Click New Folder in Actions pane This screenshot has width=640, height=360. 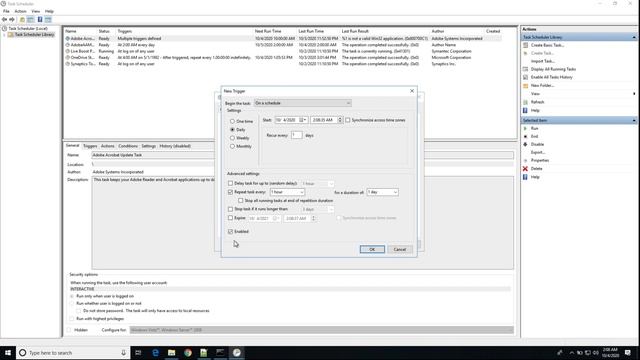tap(542, 85)
